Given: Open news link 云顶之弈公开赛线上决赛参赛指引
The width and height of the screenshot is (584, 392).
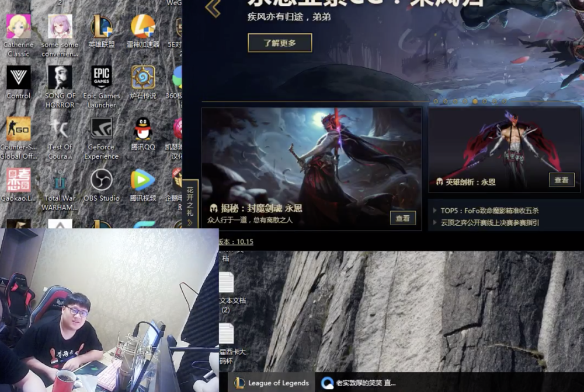Looking at the screenshot, I should 490,222.
